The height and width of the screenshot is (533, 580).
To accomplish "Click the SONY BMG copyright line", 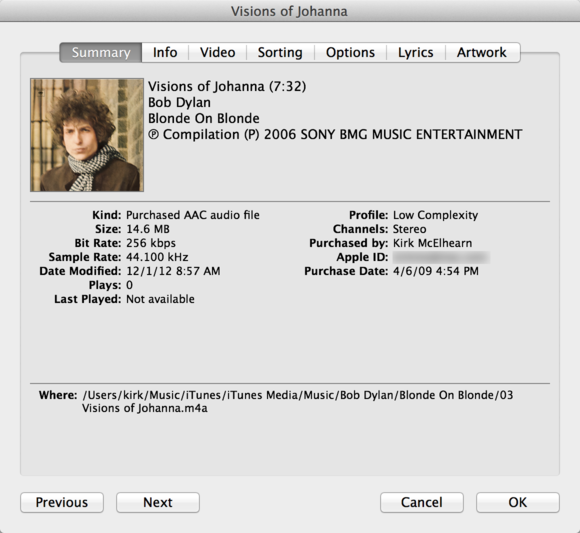I will [335, 134].
